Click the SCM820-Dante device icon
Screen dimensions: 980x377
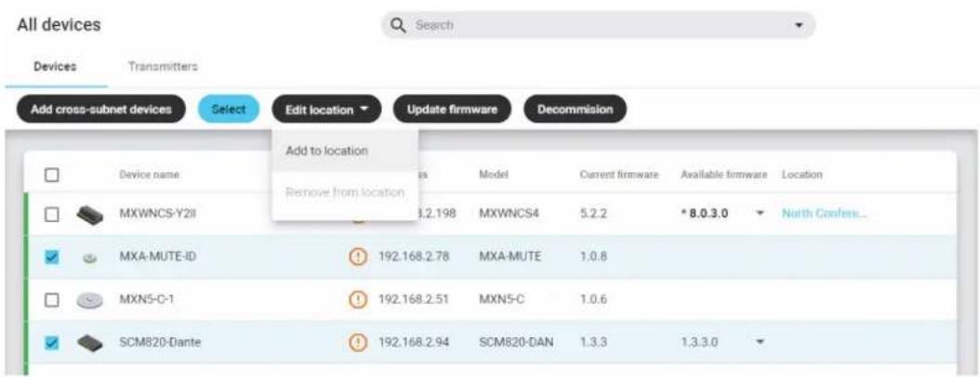[89, 342]
